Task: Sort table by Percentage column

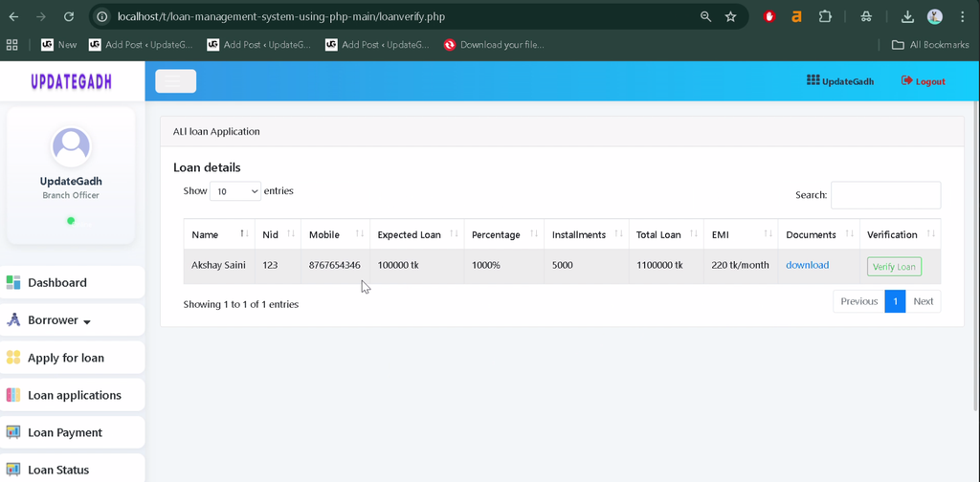Action: (503, 234)
